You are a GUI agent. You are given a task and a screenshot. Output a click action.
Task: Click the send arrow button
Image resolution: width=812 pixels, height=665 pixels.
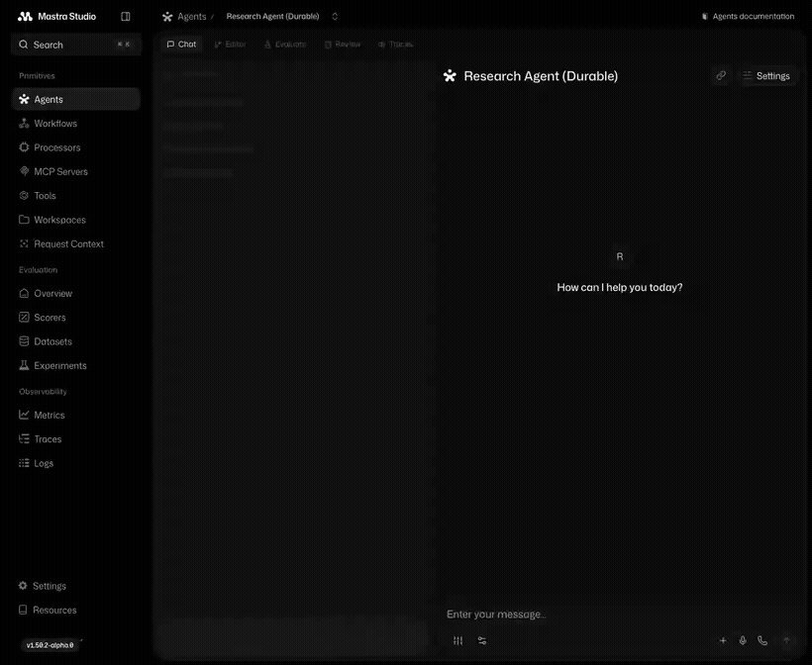point(786,640)
